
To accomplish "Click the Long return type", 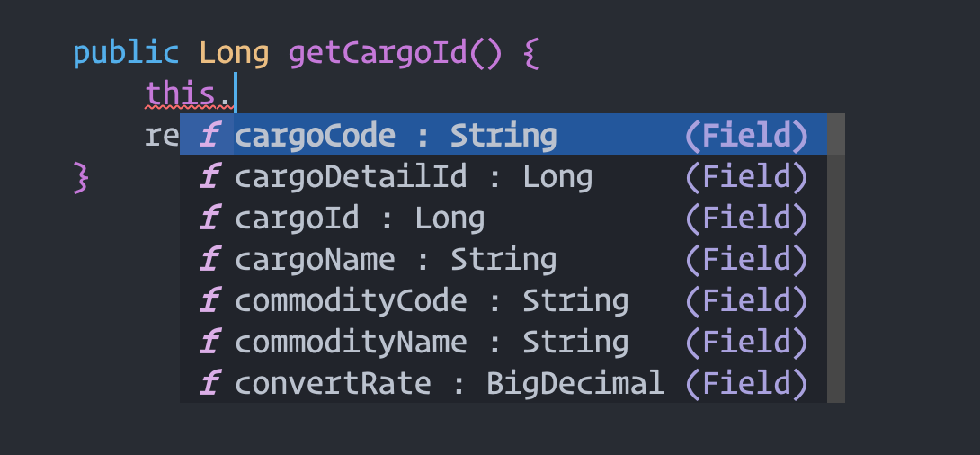I will [234, 53].
